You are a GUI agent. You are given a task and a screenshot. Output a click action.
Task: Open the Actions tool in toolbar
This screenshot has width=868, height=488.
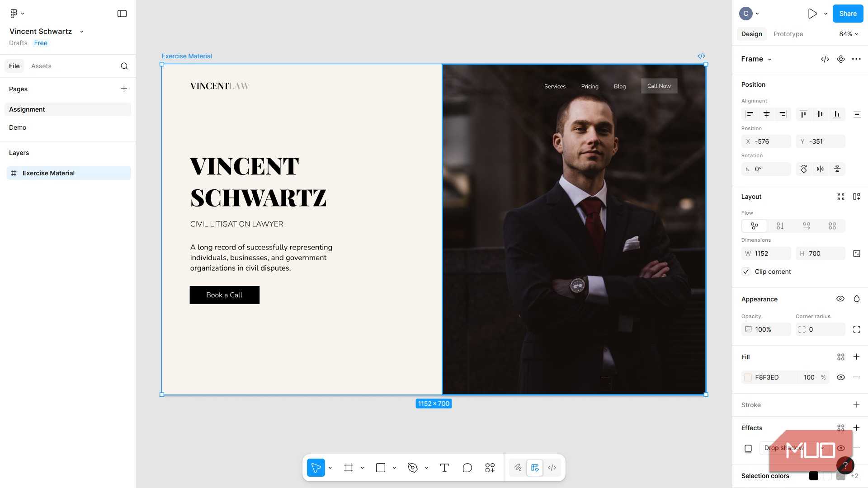pos(490,468)
